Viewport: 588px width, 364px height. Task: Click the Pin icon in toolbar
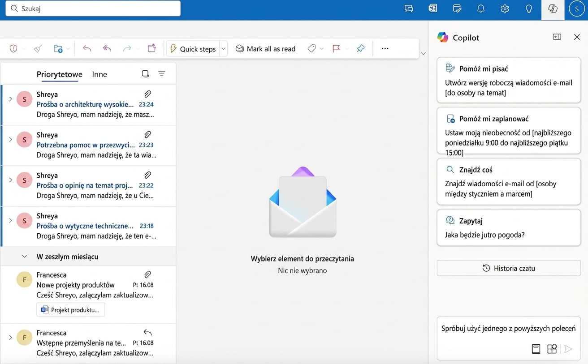361,49
